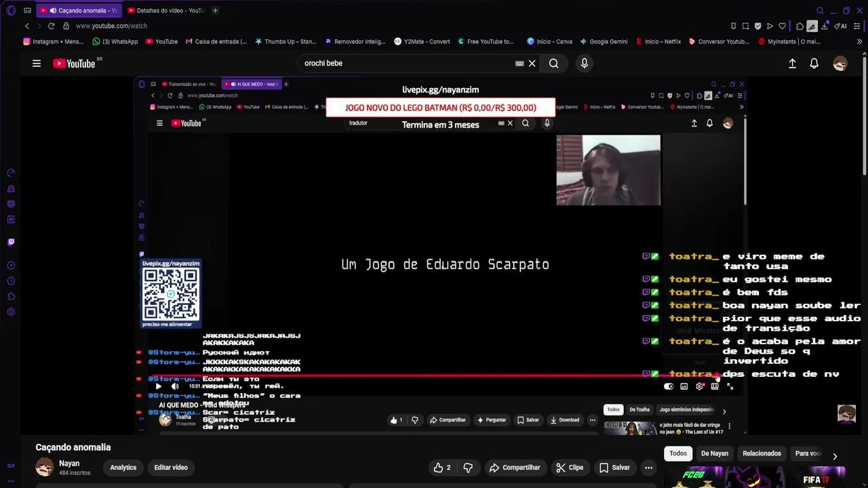868x488 pixels.
Task: Go to the YouTube home via the logo
Action: pos(75,63)
